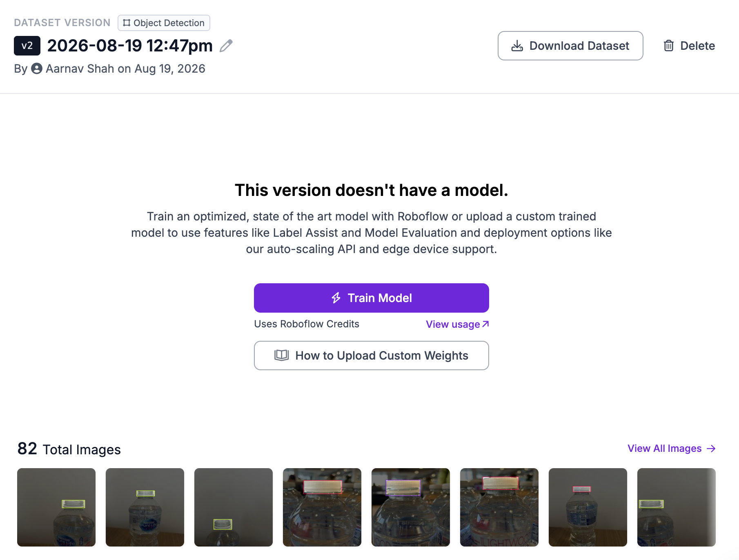Click the download tray icon in Download Dataset
This screenshot has width=739, height=560.
point(517,46)
